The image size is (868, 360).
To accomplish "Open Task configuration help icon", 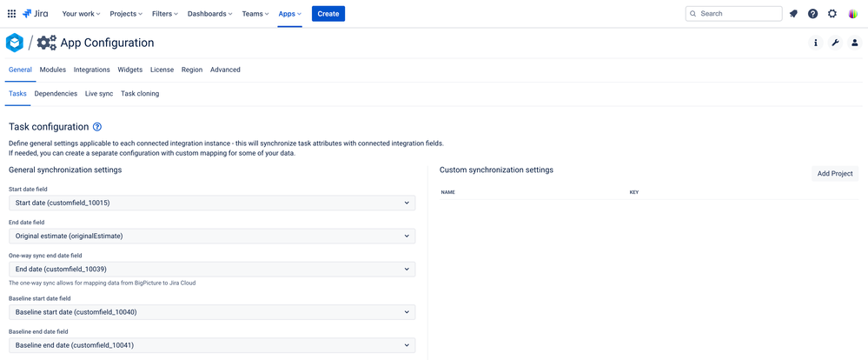I will [x=97, y=127].
